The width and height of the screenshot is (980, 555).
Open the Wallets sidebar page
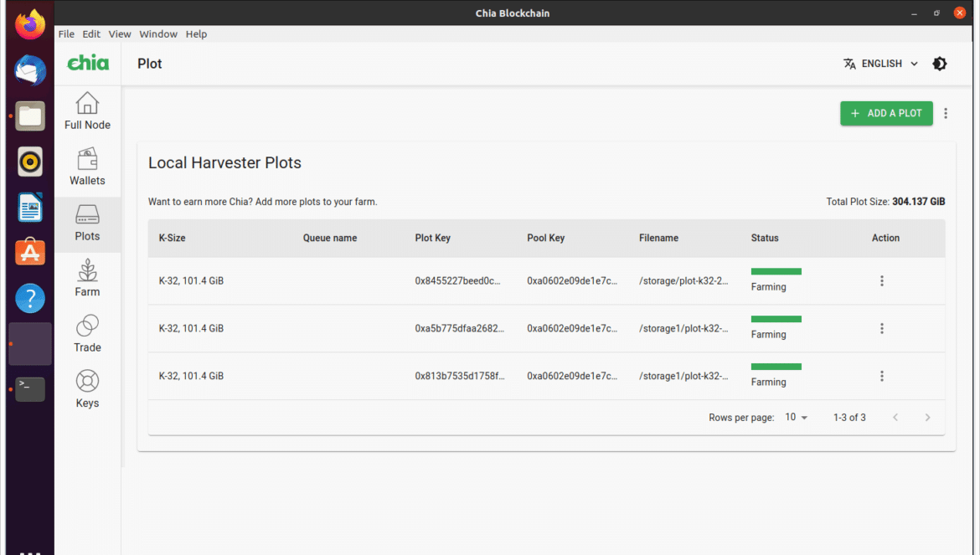(x=87, y=167)
